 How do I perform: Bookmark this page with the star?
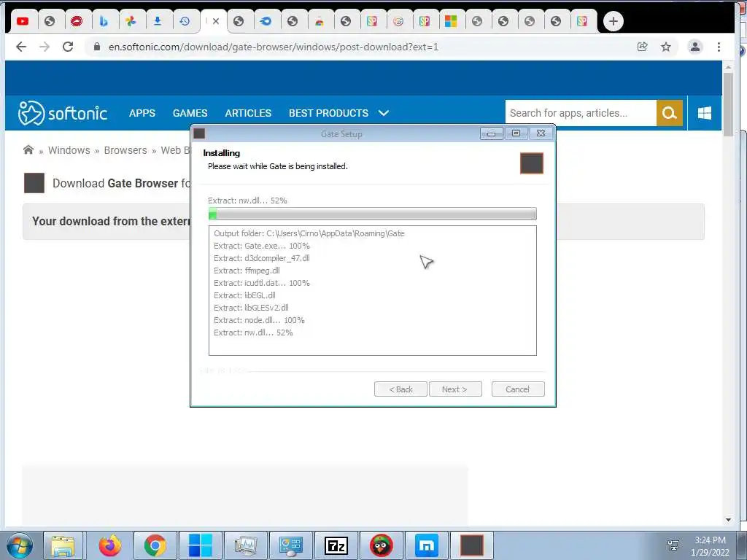(x=666, y=47)
